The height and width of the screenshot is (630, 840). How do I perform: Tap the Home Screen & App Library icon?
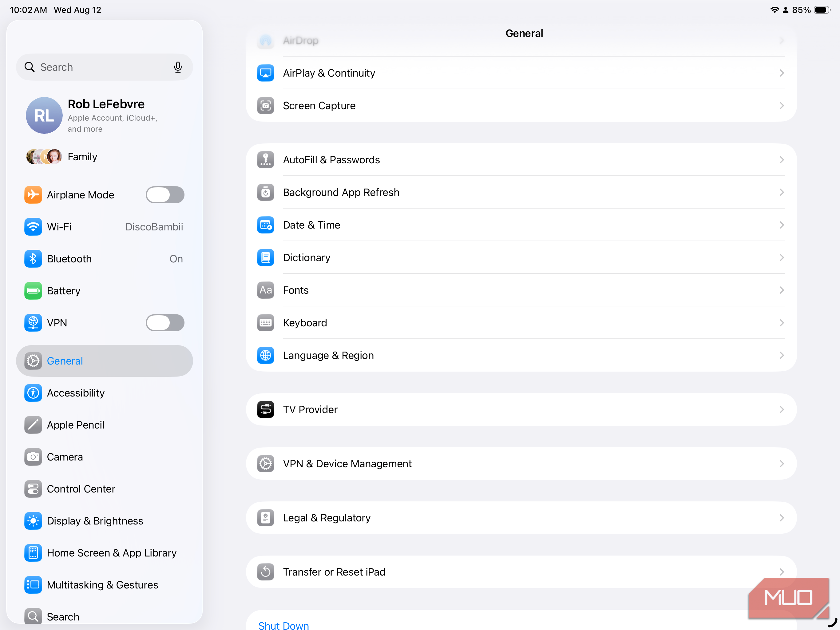[x=33, y=553]
